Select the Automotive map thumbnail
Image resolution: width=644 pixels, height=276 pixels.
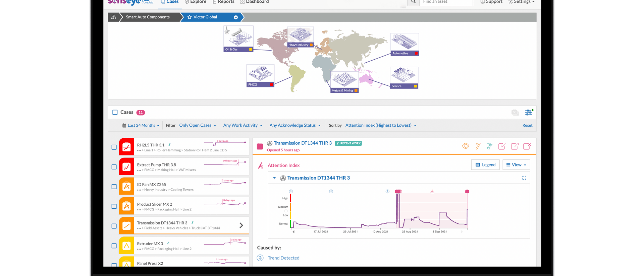405,44
